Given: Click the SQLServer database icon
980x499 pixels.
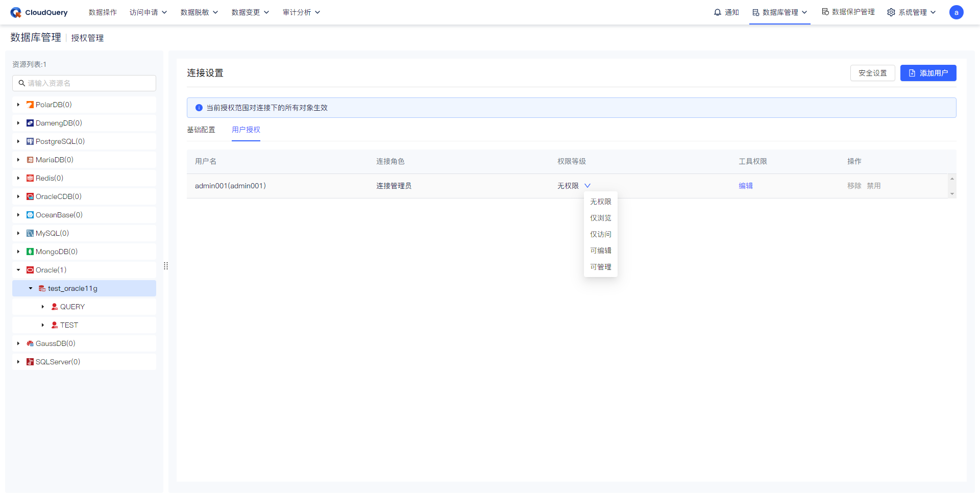Looking at the screenshot, I should point(30,362).
